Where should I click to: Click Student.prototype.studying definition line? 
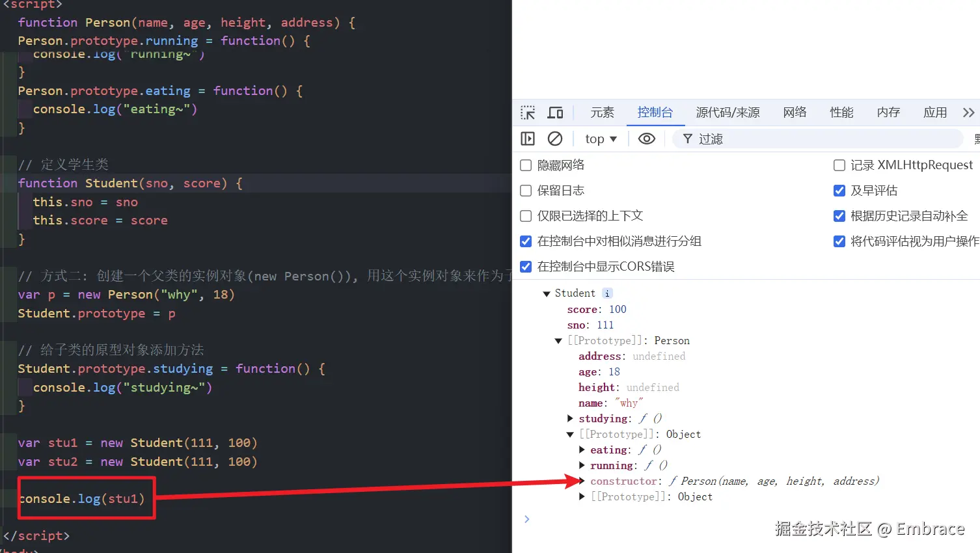[172, 369]
